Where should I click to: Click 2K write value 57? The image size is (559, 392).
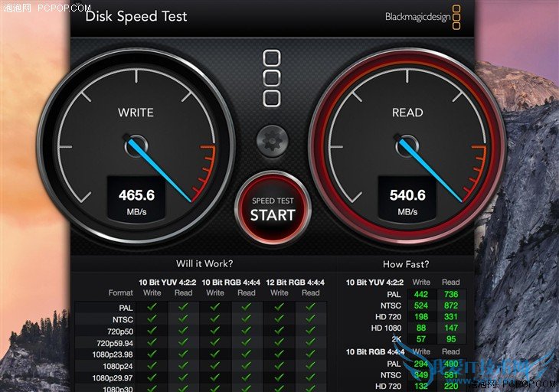[421, 339]
